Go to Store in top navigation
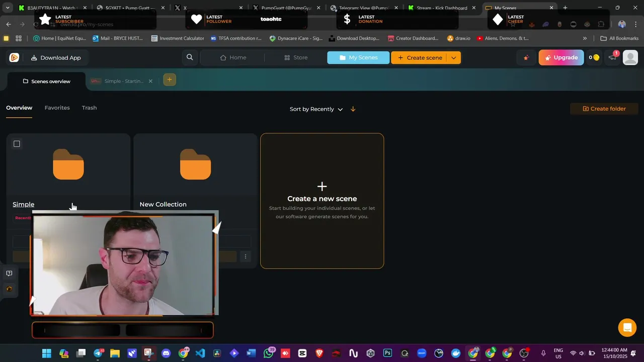This screenshot has width=644, height=362. pyautogui.click(x=296, y=57)
